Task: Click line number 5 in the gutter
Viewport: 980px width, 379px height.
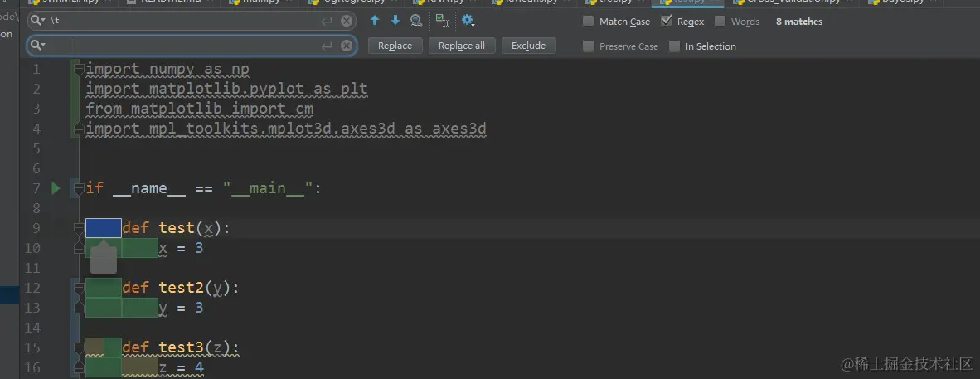Action: click(36, 148)
